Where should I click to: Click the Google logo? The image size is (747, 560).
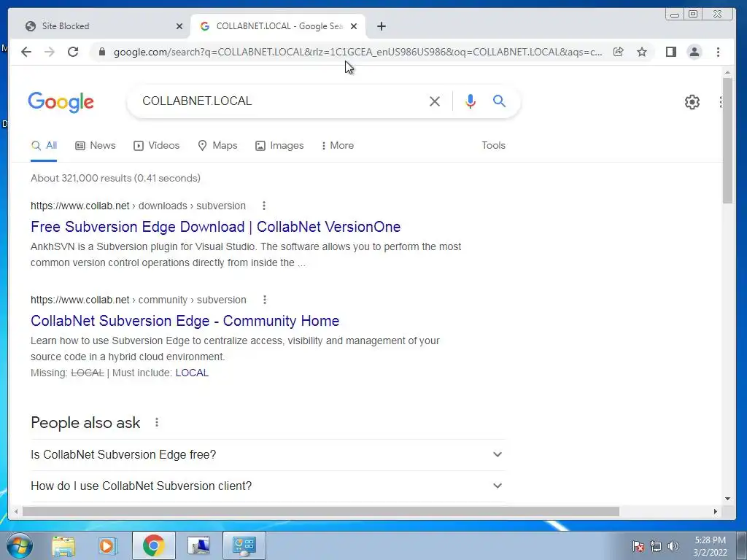61,102
